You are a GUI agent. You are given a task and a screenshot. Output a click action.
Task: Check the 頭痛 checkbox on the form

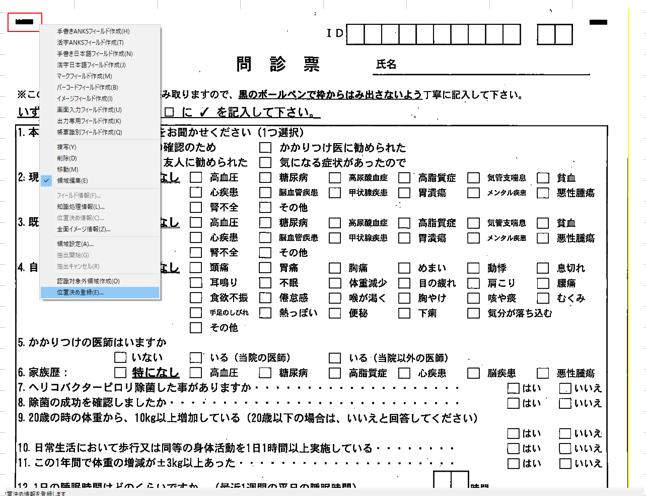pos(196,269)
